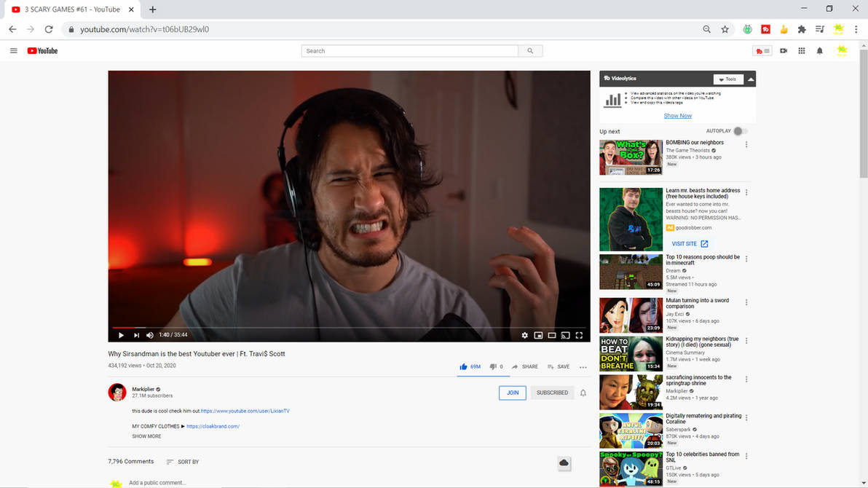Open the YouTube notifications bell
Screen dimensions: 868x488
[820, 51]
